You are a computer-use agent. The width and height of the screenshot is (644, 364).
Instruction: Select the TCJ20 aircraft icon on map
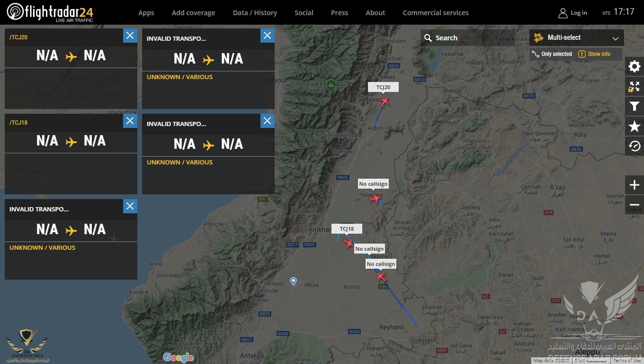pyautogui.click(x=384, y=101)
